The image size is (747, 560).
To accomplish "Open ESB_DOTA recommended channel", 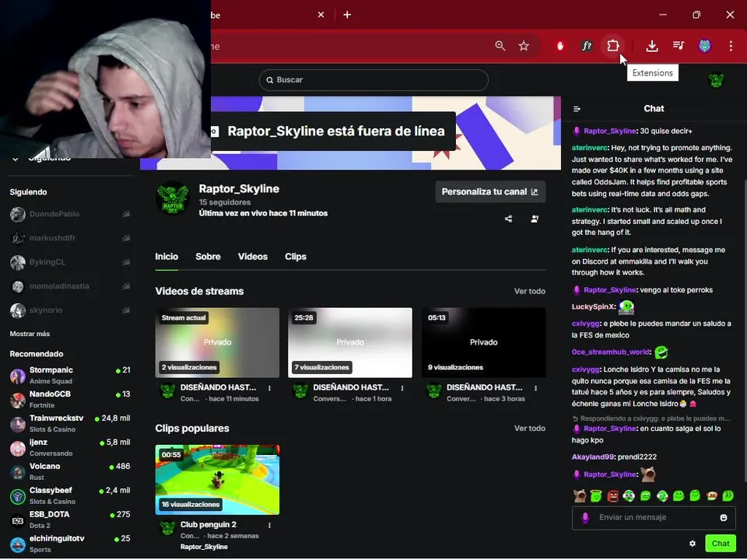I will 70,520.
